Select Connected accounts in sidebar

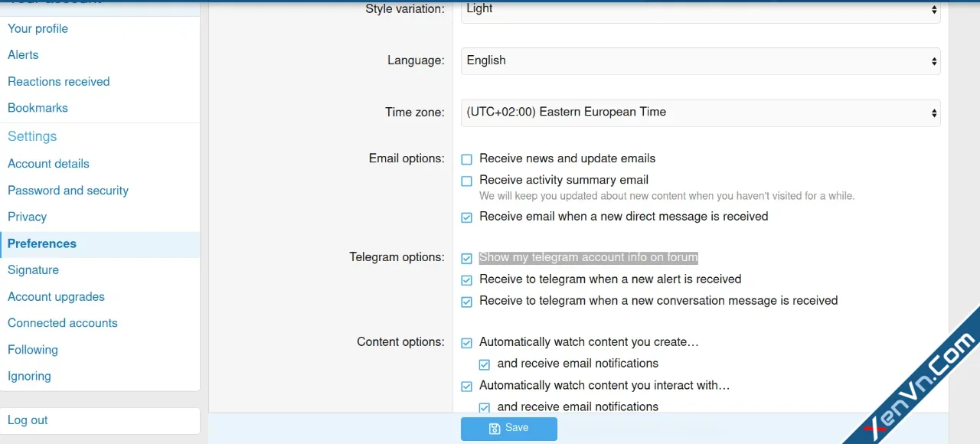click(63, 323)
